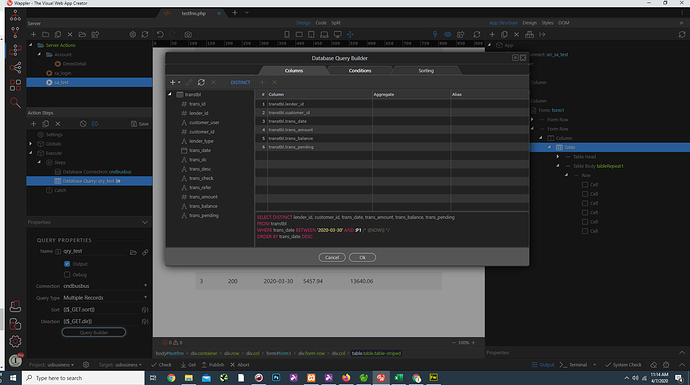The image size is (690, 385).
Task: Open data binding picker for Sort field
Action: click(145, 310)
